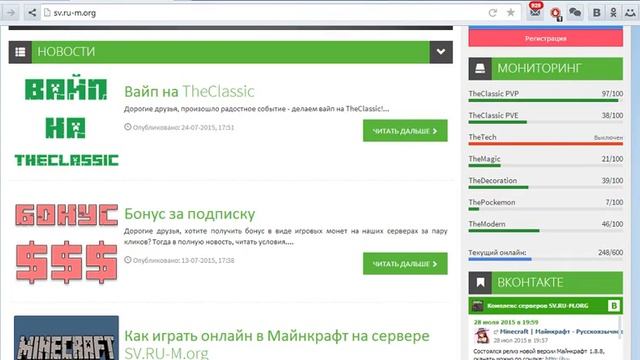The image size is (640, 360).
Task: Click the post author avatar in VK widget
Action: click(482, 336)
